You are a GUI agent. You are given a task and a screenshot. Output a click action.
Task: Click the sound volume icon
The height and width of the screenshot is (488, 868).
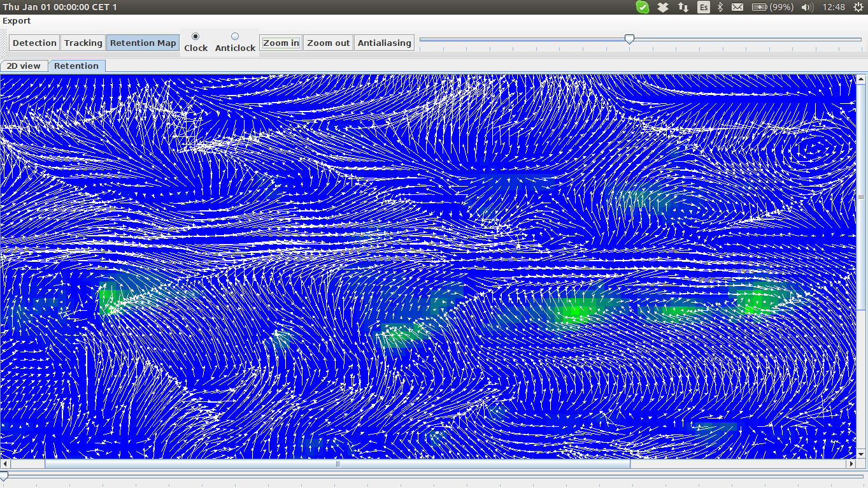pyautogui.click(x=807, y=7)
